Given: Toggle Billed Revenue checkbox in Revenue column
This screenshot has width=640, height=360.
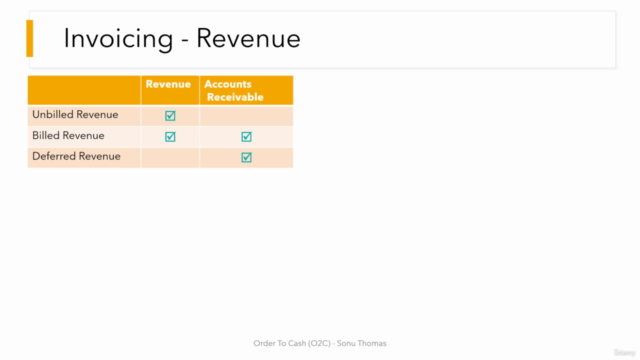Looking at the screenshot, I should pyautogui.click(x=170, y=137).
